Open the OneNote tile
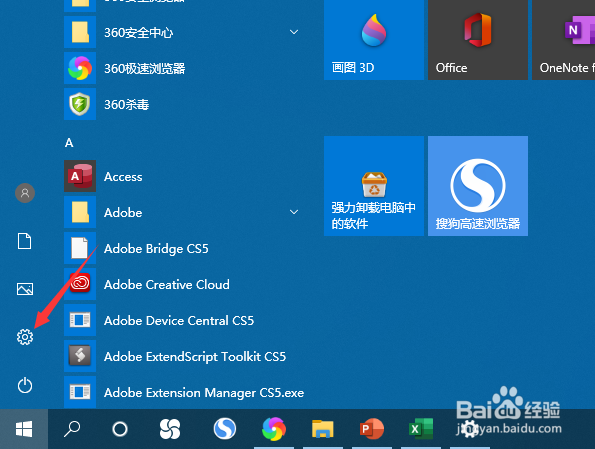 tap(564, 40)
